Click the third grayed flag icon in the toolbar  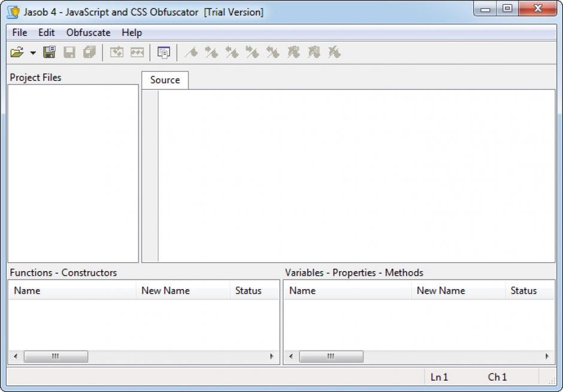point(232,52)
